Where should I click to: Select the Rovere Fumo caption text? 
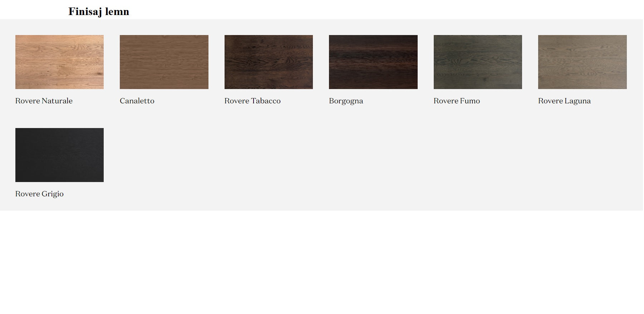point(457,101)
